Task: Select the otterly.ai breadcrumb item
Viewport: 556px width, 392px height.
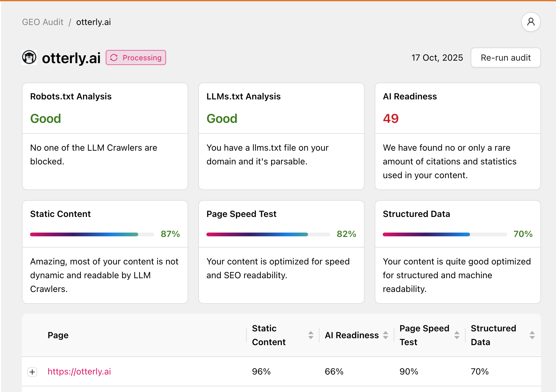Action: [x=94, y=22]
